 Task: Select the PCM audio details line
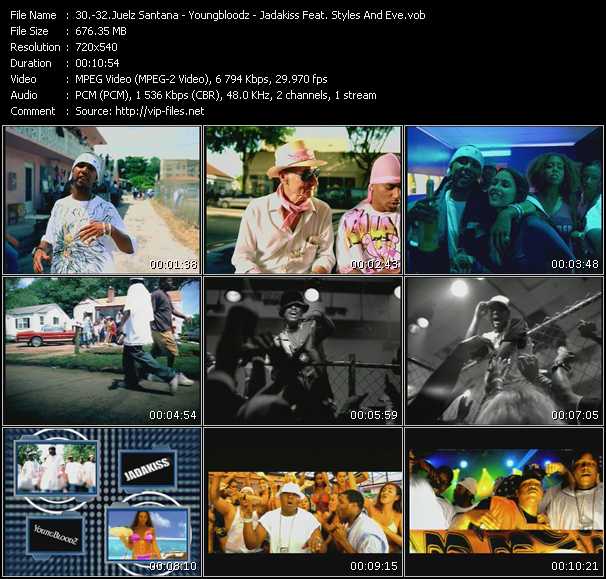[x=226, y=95]
